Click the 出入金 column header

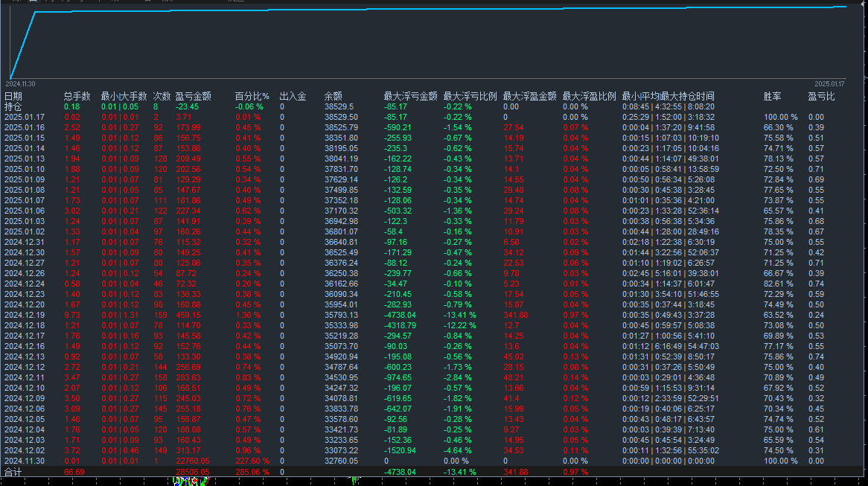coord(293,96)
